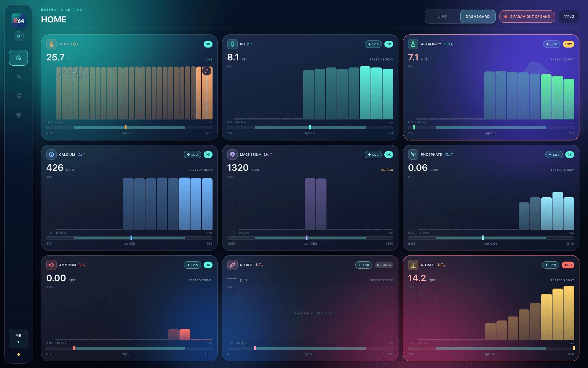Click the OK badge on the Temp card
This screenshot has width=588, height=368.
pos(208,44)
